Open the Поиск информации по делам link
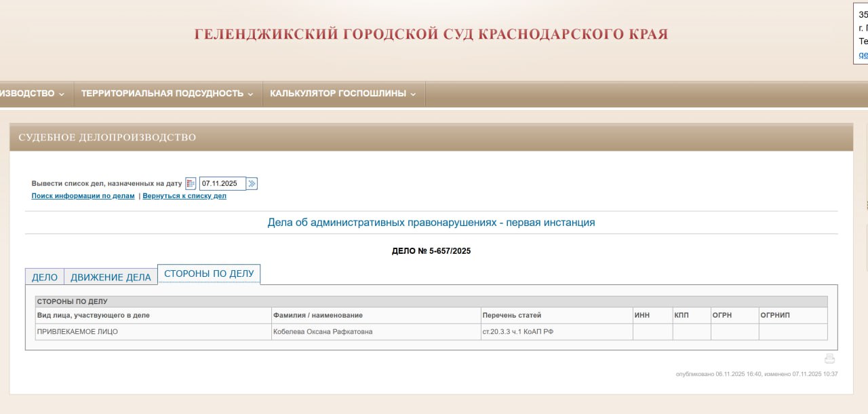 81,195
